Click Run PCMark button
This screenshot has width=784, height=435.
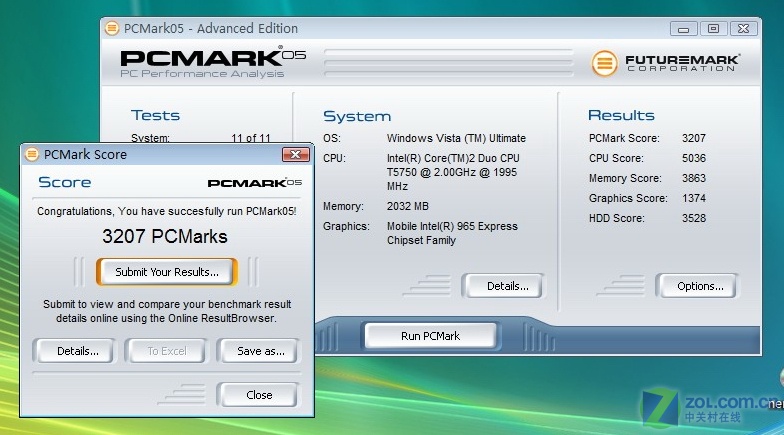pyautogui.click(x=430, y=336)
